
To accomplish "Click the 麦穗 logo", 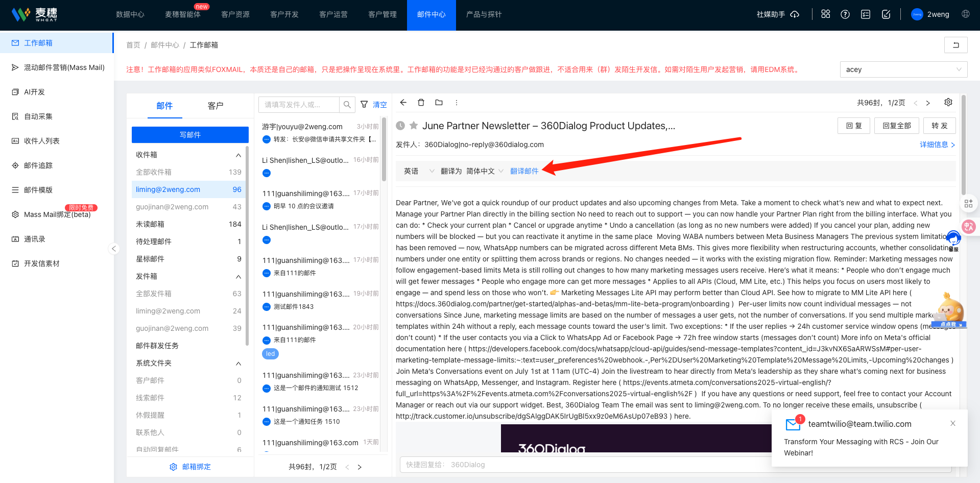I will 34,14.
